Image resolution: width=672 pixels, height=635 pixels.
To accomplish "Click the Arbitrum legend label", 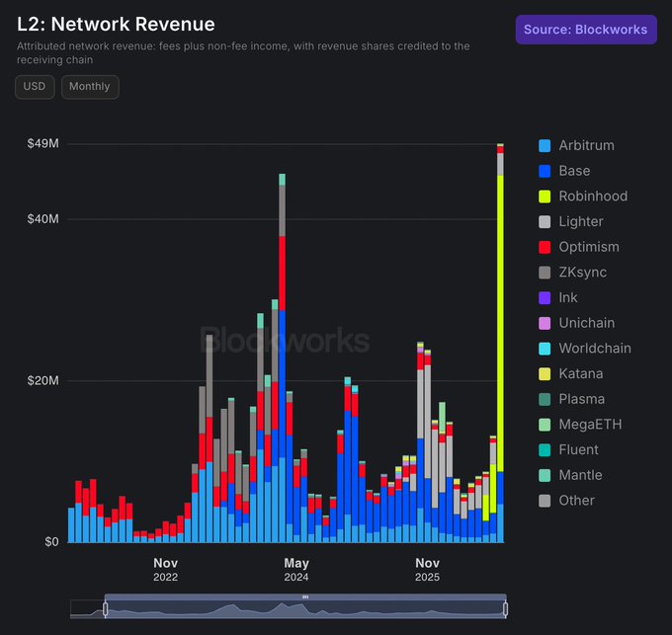I will [586, 145].
